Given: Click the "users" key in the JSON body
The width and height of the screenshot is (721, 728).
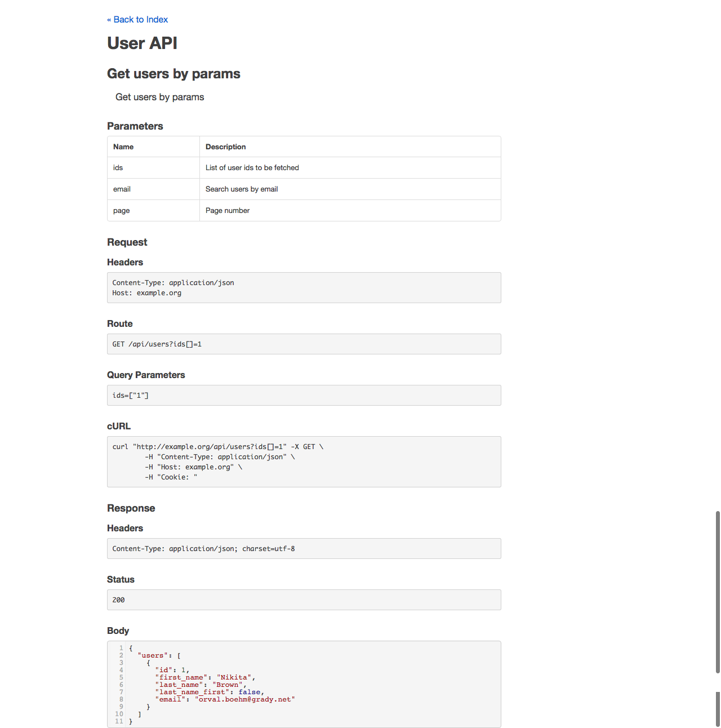Looking at the screenshot, I should pyautogui.click(x=153, y=655).
